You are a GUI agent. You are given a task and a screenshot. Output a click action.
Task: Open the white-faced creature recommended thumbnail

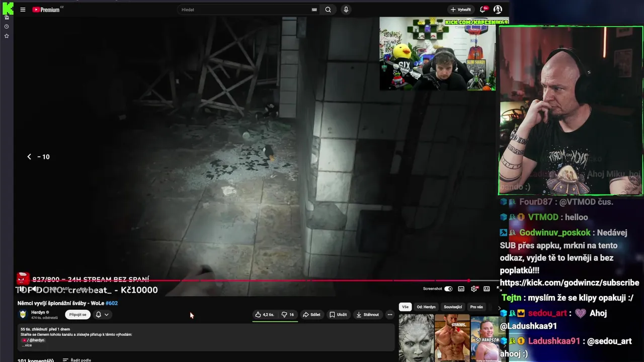(416, 338)
